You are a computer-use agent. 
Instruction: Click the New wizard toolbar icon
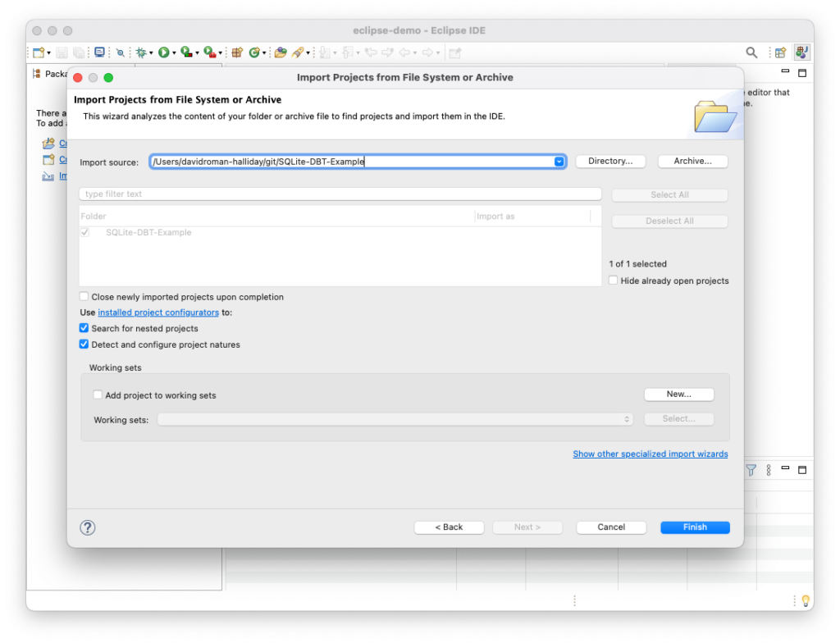click(x=38, y=52)
